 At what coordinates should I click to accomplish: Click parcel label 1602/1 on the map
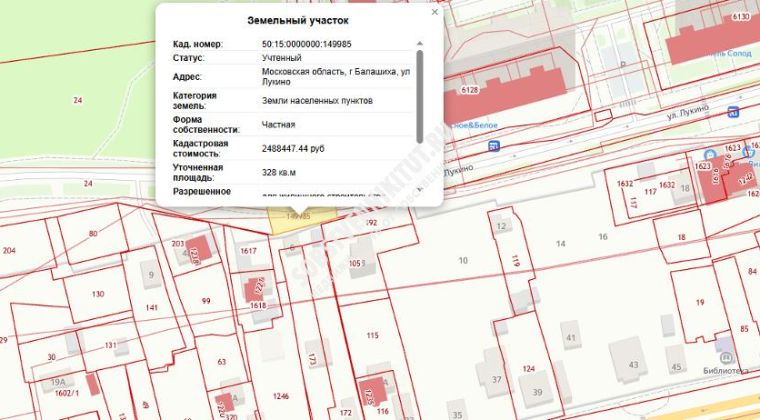click(67, 393)
